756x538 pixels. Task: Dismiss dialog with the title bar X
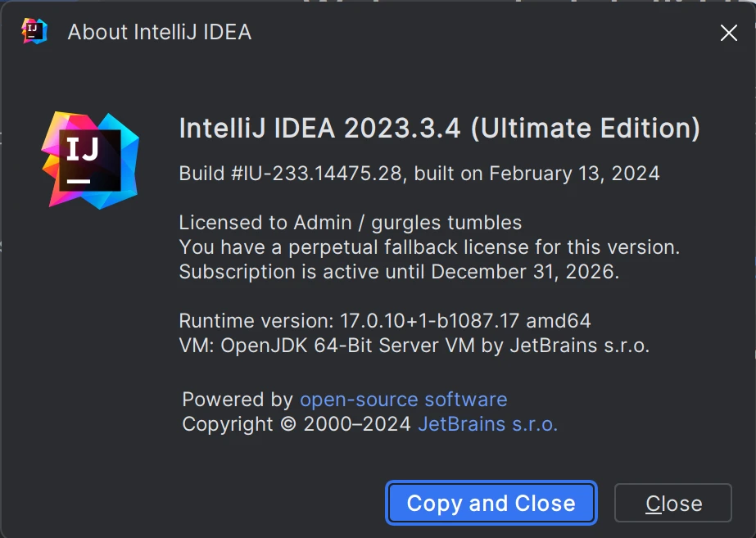pos(728,33)
